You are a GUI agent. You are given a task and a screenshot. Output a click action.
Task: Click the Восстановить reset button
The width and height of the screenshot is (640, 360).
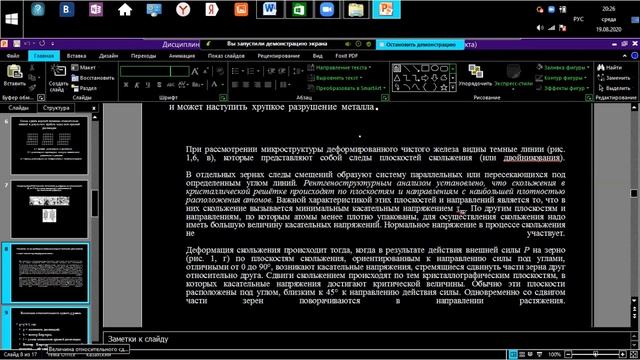93,78
